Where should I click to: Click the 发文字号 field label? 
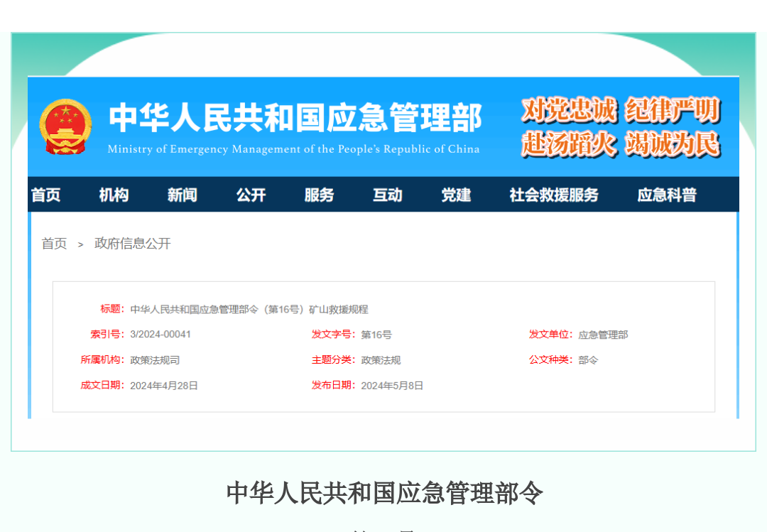(x=334, y=335)
